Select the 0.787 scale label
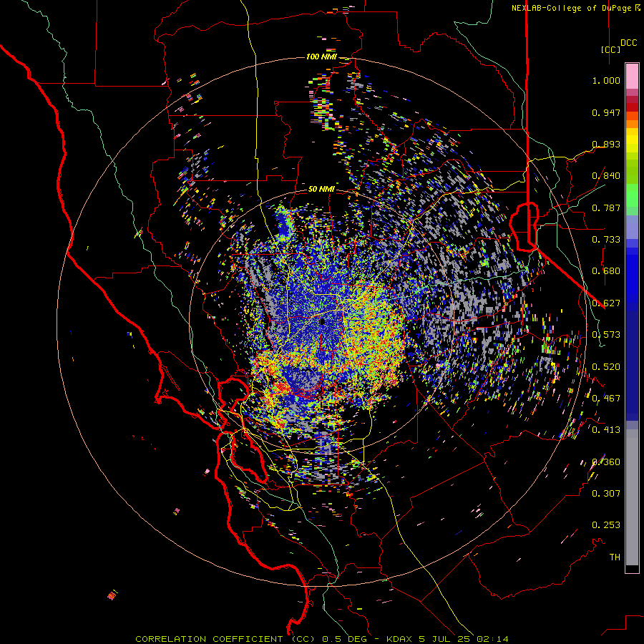Image resolution: width=644 pixels, height=644 pixels. [606, 208]
